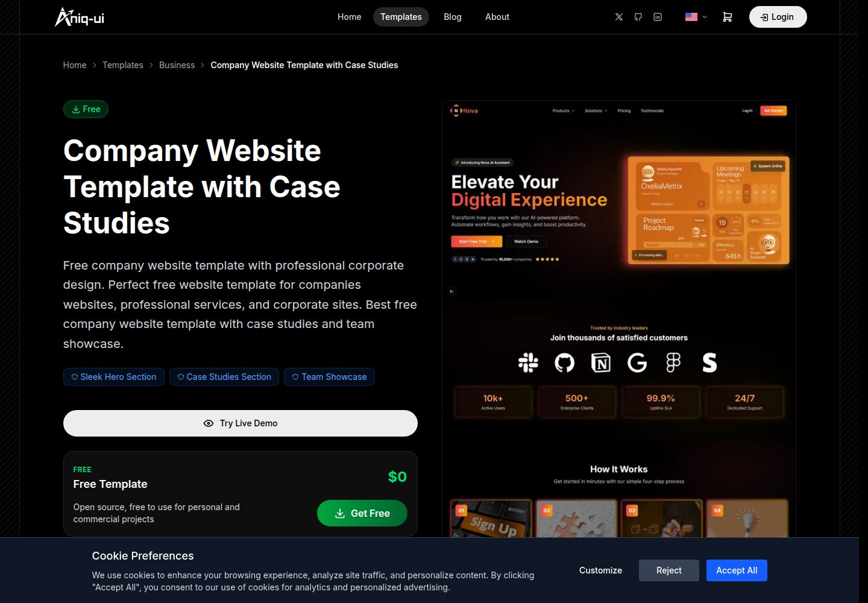Click the How It Works heading in preview
This screenshot has width=868, height=603.
[619, 469]
